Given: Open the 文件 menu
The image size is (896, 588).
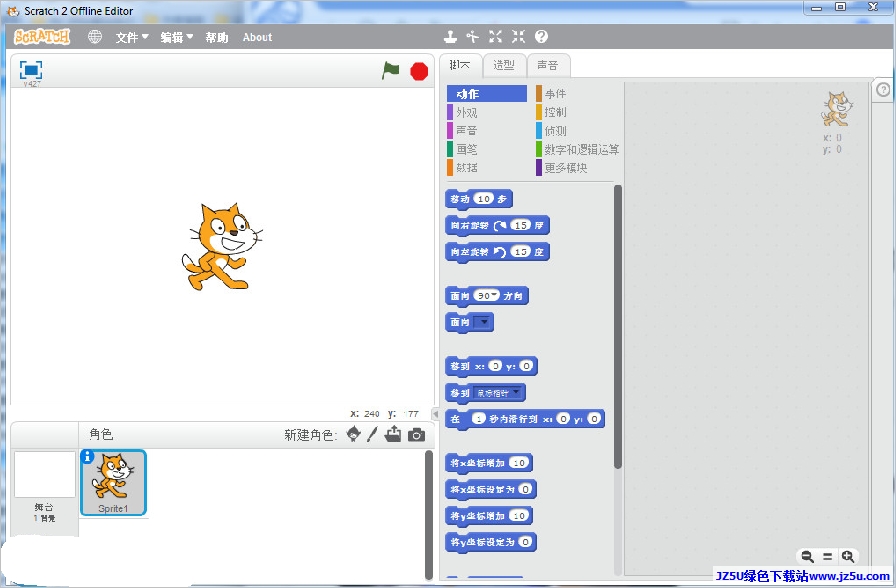Looking at the screenshot, I should coord(132,37).
